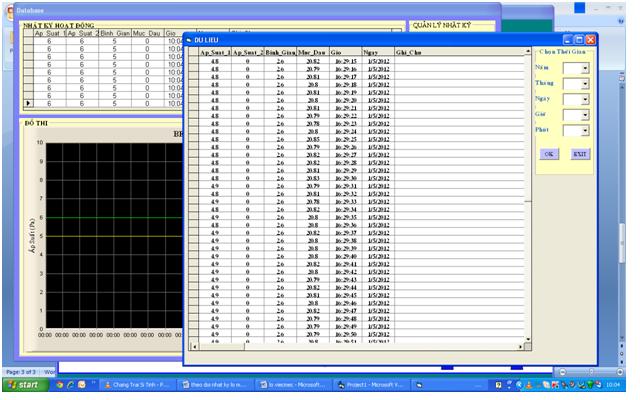640x400 pixels.
Task: Open the Phút minute dropdown
Action: click(584, 131)
